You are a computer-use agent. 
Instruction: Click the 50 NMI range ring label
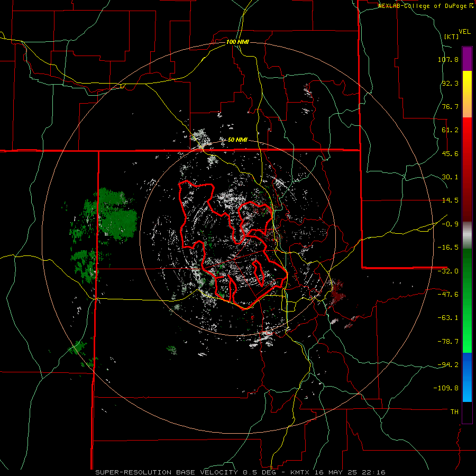point(237,140)
